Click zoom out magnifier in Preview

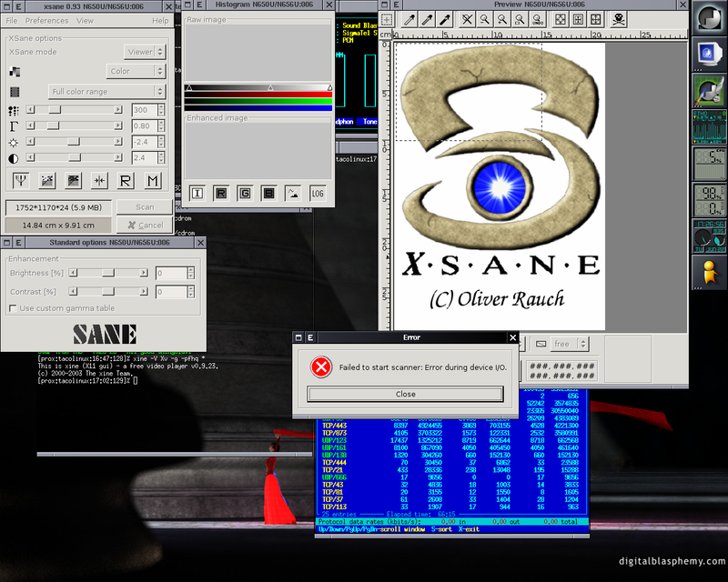pos(485,19)
